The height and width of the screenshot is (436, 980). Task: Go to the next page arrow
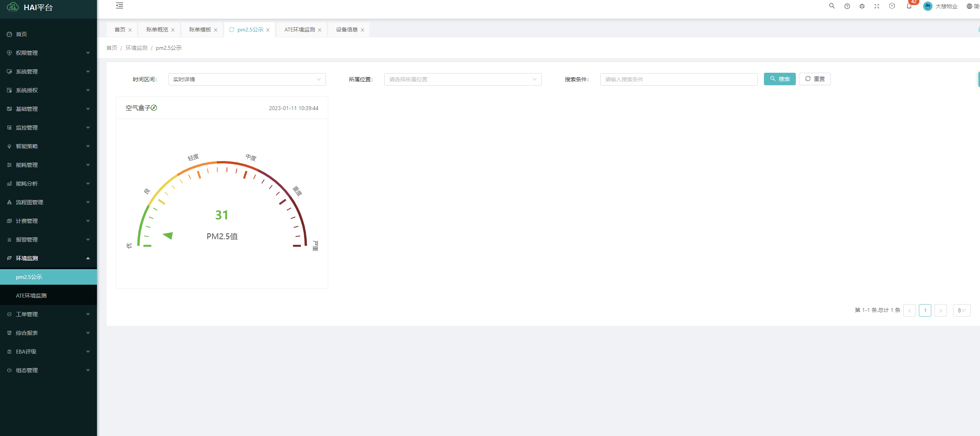940,310
